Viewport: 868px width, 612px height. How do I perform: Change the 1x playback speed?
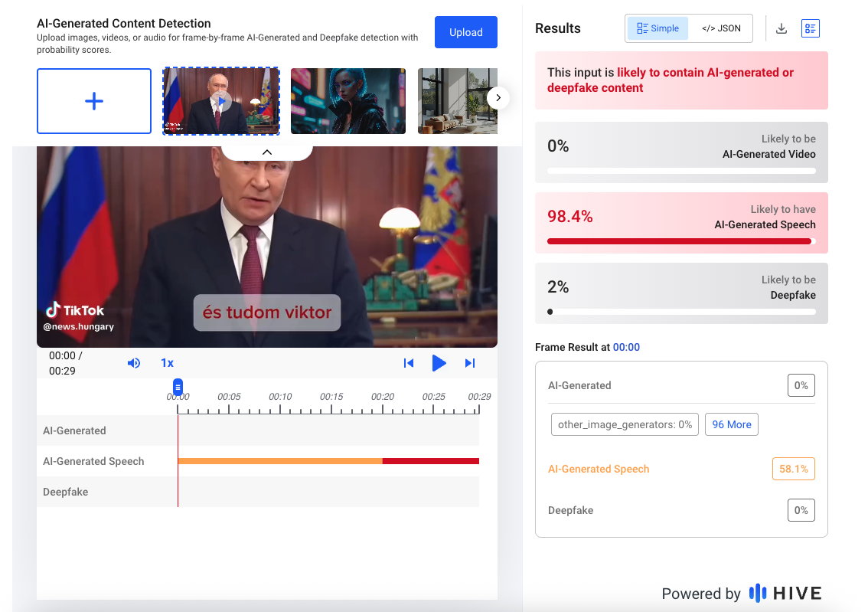(167, 363)
